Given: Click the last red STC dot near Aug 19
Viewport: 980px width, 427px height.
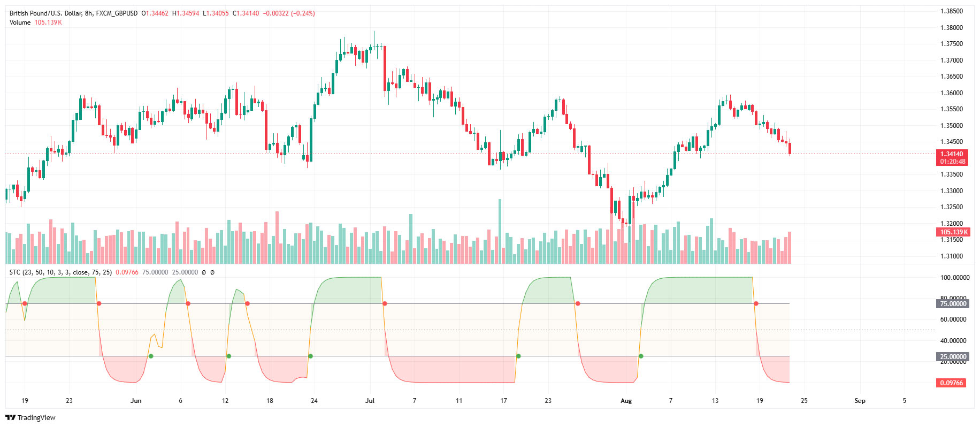Looking at the screenshot, I should (756, 304).
